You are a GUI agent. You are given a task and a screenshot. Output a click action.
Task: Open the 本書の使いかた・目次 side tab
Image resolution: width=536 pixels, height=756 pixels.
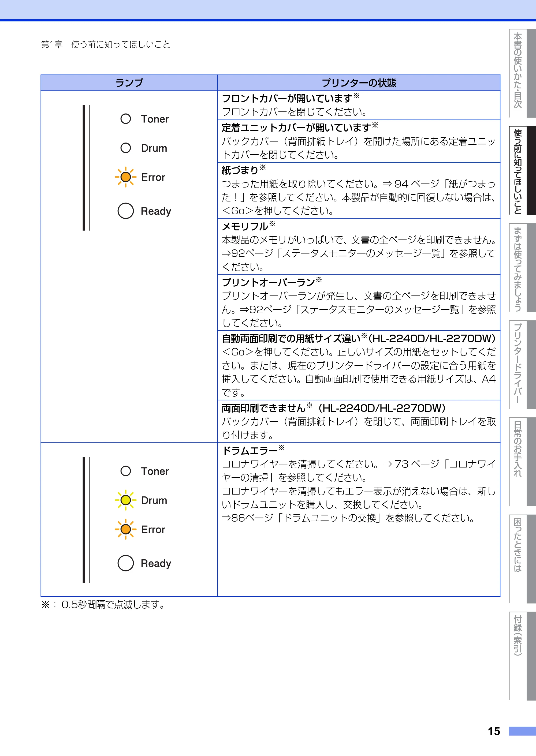(x=522, y=73)
